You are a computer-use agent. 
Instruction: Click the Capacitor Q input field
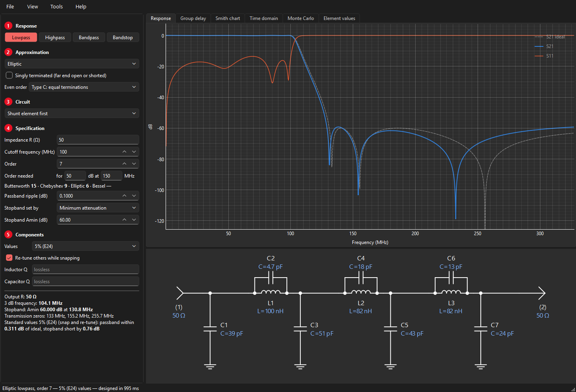(x=86, y=282)
